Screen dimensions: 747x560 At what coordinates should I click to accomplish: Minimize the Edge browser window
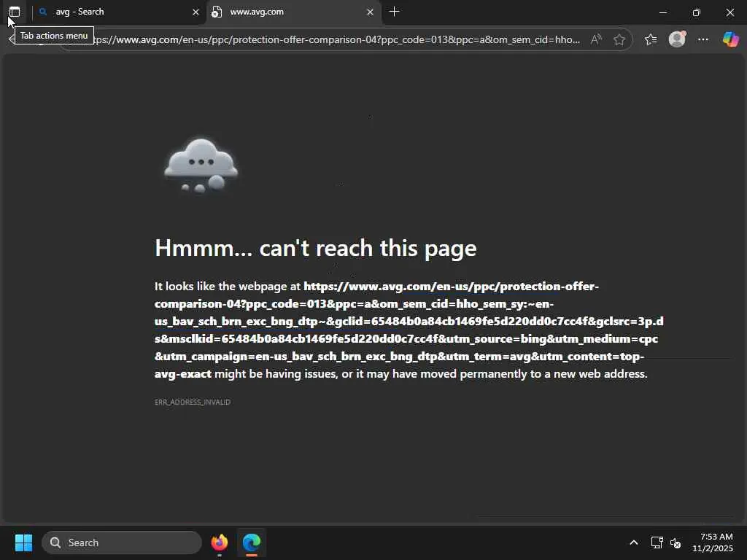pos(662,12)
